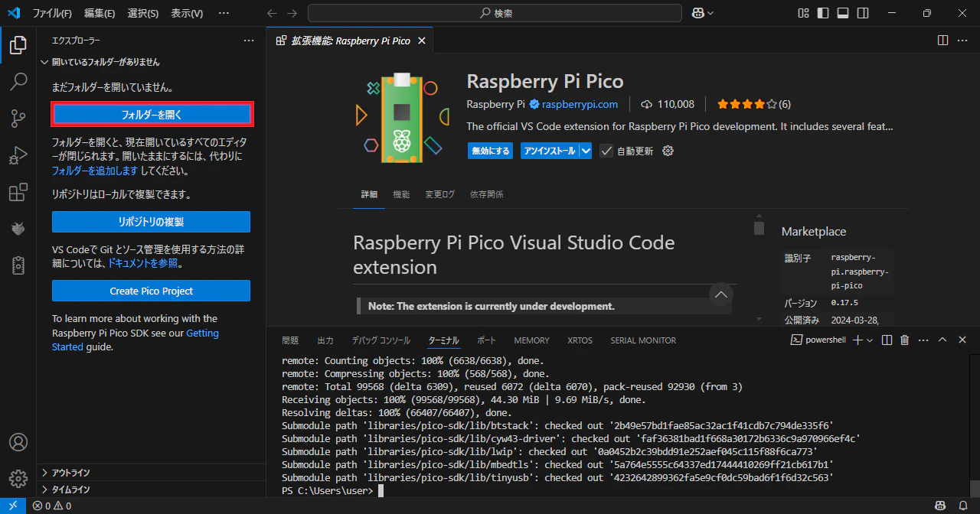Open Explorer Views and More Actions ellipsis
Image resolution: width=980 pixels, height=514 pixels.
248,41
